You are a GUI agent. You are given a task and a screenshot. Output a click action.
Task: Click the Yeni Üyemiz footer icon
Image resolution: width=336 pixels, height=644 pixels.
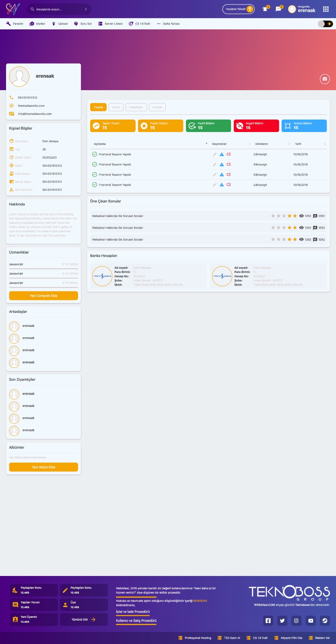[x=15, y=619]
